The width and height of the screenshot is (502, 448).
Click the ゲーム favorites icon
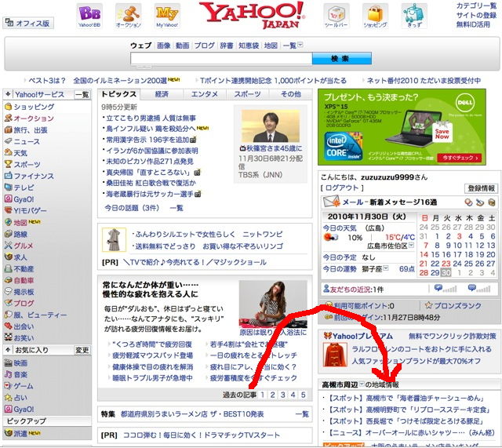click(x=8, y=386)
